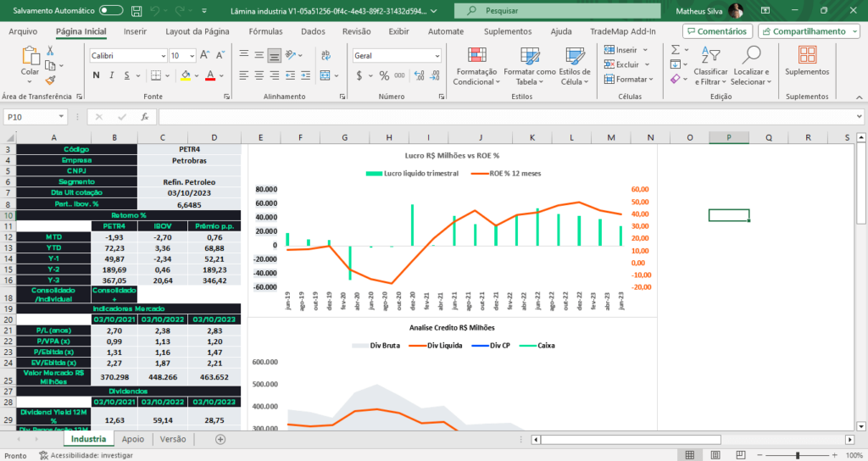Image resolution: width=868 pixels, height=461 pixels.
Task: Apply Underline formatting (S)
Action: pyautogui.click(x=127, y=75)
